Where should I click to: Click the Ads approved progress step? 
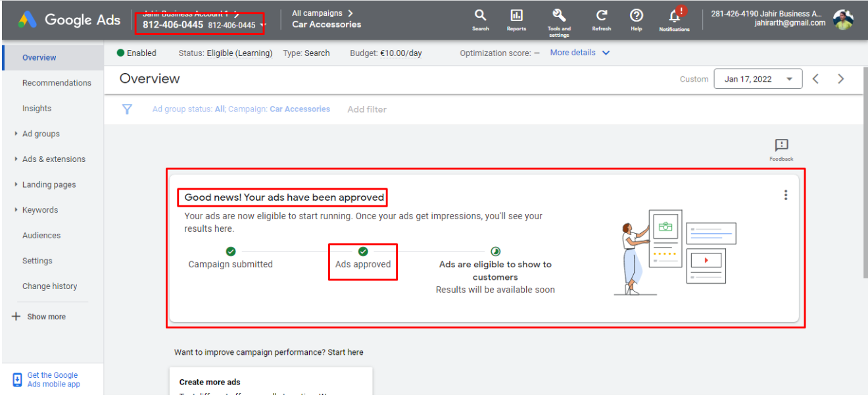tap(363, 257)
